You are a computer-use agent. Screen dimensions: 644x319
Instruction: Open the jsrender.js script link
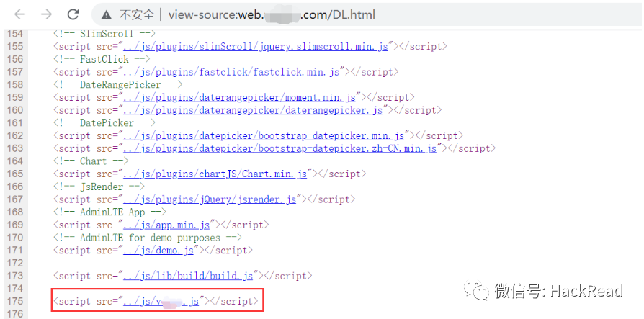(x=210, y=199)
